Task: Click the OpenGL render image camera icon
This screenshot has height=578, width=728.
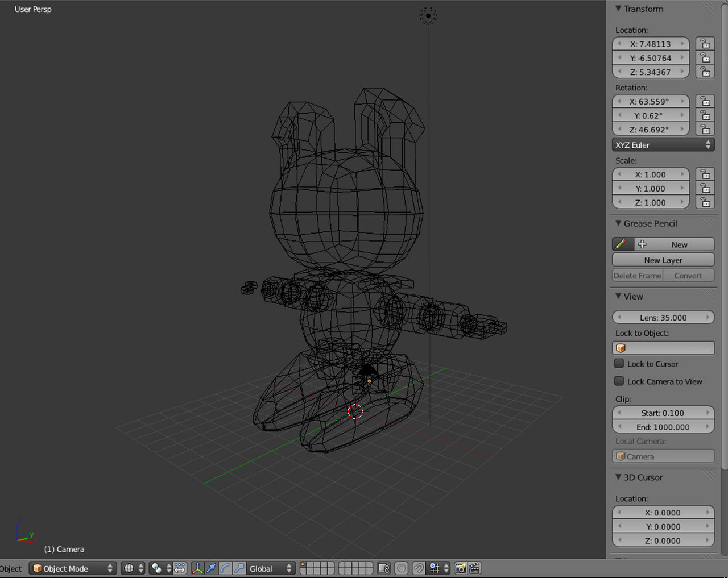Action: [x=461, y=568]
